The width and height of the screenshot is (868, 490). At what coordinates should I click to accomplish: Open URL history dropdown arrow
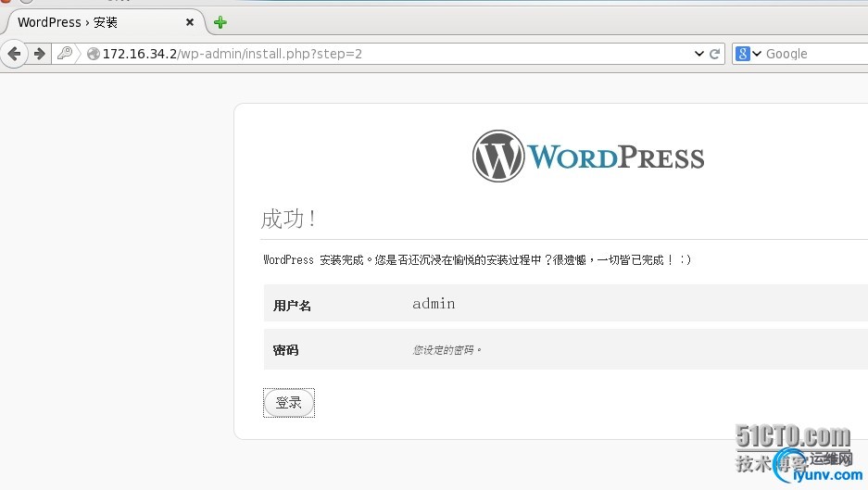tap(698, 54)
